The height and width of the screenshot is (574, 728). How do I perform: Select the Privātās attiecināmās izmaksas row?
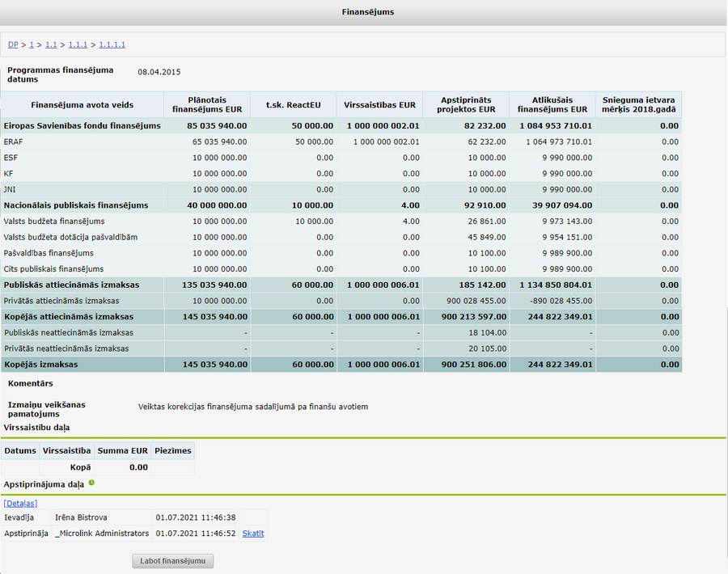[341, 302]
